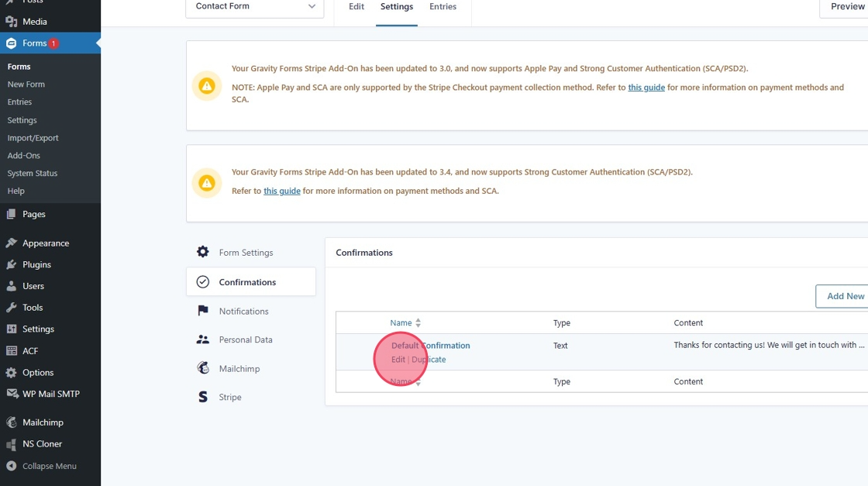Screen dimensions: 868x486
Task: Click the Add New confirmation button
Action: [845, 296]
